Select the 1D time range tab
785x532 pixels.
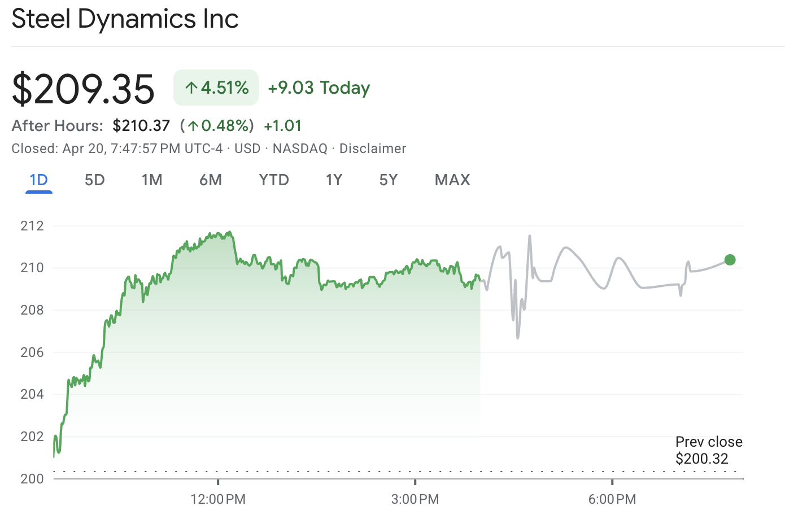pyautogui.click(x=37, y=180)
